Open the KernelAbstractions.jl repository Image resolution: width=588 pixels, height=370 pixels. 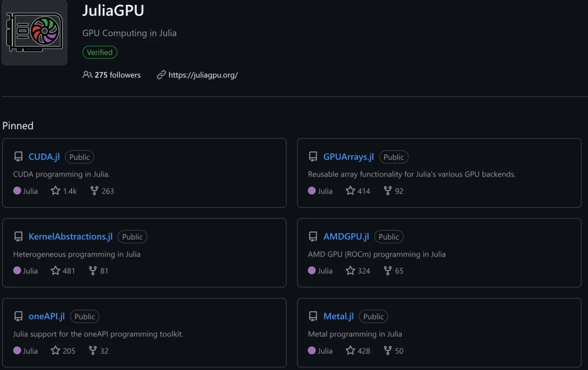[70, 236]
